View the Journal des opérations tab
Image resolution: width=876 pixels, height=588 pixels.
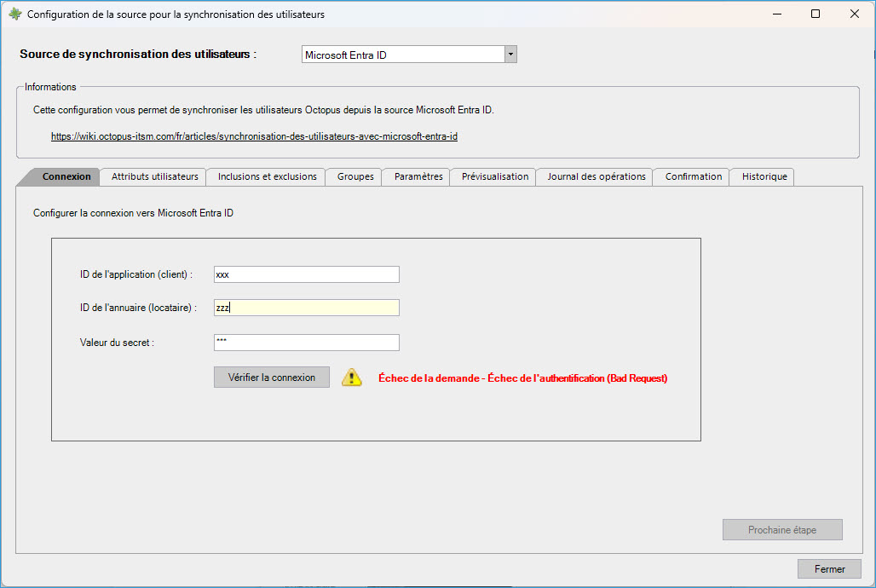(x=596, y=176)
